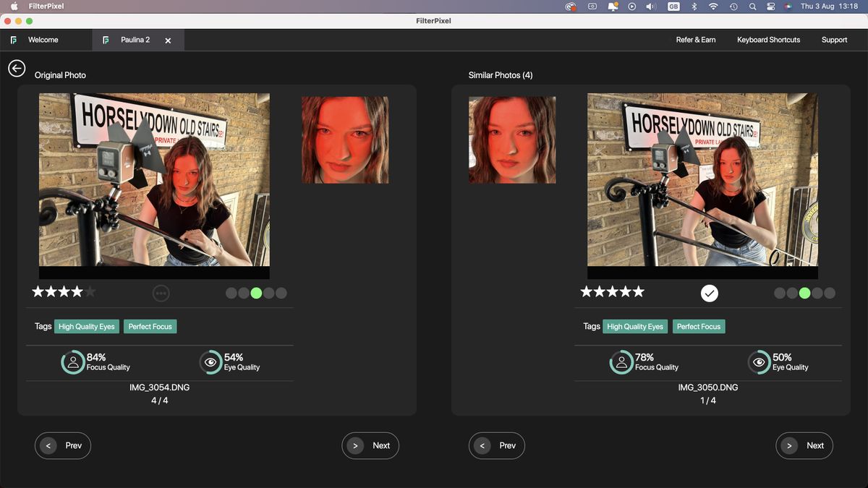Open the ellipsis options under the original photo
868x488 pixels.
[161, 293]
